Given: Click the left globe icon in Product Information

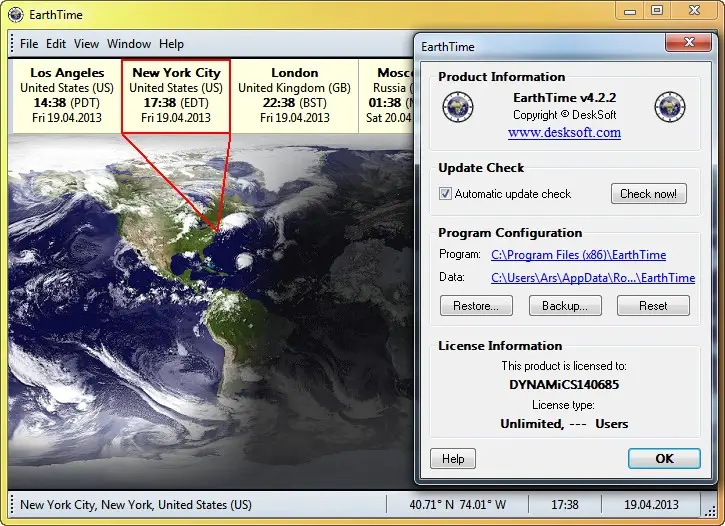Looking at the screenshot, I should pyautogui.click(x=458, y=107).
